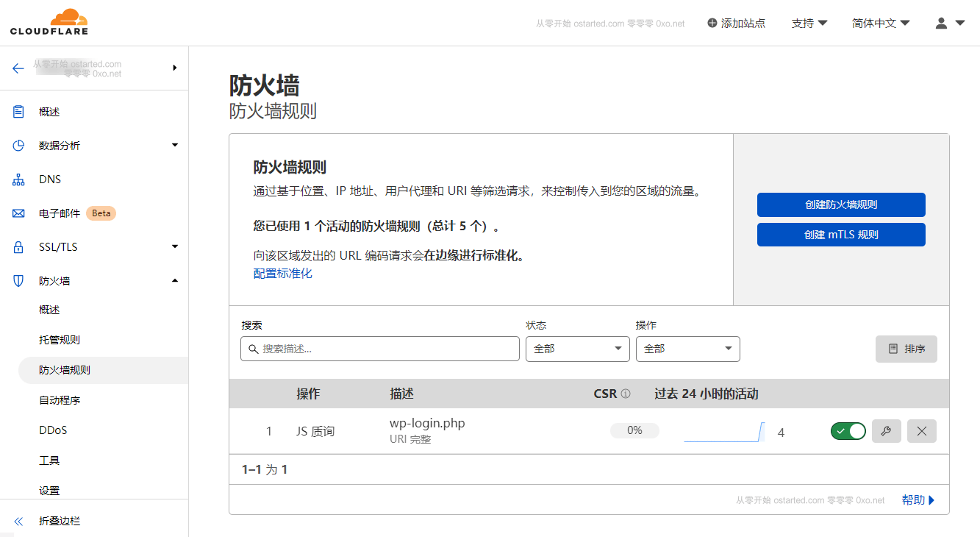Open the 配置标准化 link

click(283, 273)
